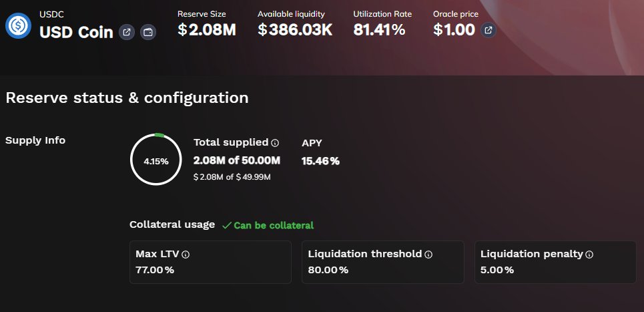Screen dimensions: 644x312
Task: Select the Liquidation threshold 80.00% card
Action: coord(383,262)
